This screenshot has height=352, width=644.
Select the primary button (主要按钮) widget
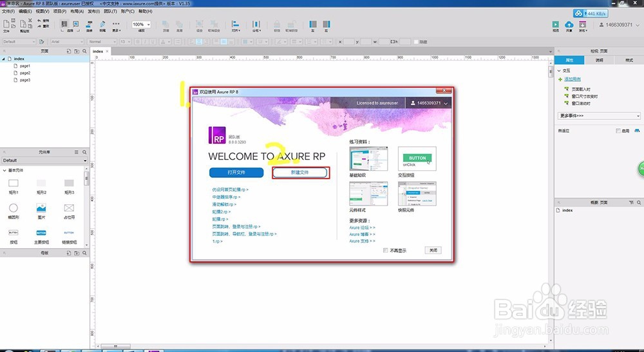pyautogui.click(x=41, y=233)
